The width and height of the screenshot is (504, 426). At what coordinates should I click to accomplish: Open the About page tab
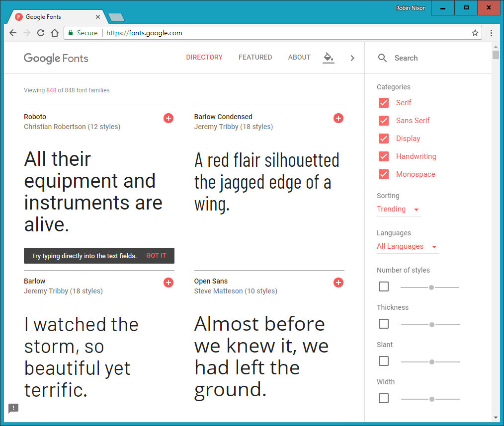tap(299, 57)
